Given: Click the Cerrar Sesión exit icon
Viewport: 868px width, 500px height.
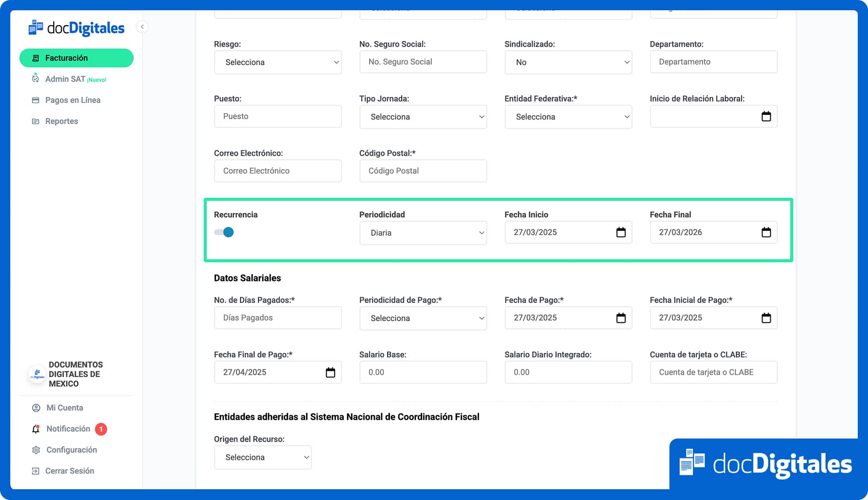Looking at the screenshot, I should (35, 471).
